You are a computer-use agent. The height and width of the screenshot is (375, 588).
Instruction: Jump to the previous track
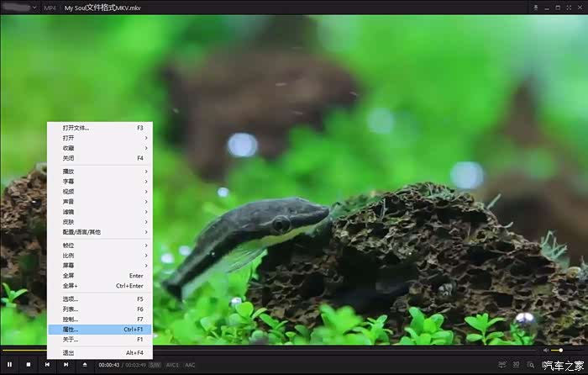pos(47,365)
